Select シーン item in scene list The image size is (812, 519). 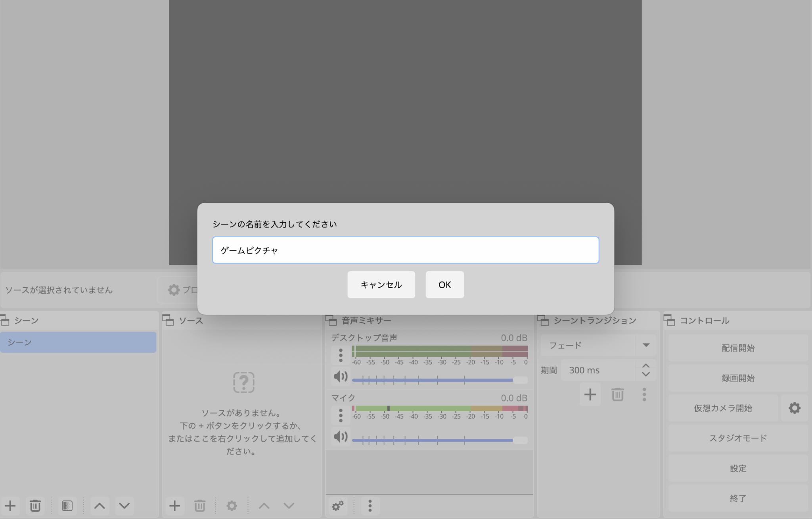click(x=78, y=342)
